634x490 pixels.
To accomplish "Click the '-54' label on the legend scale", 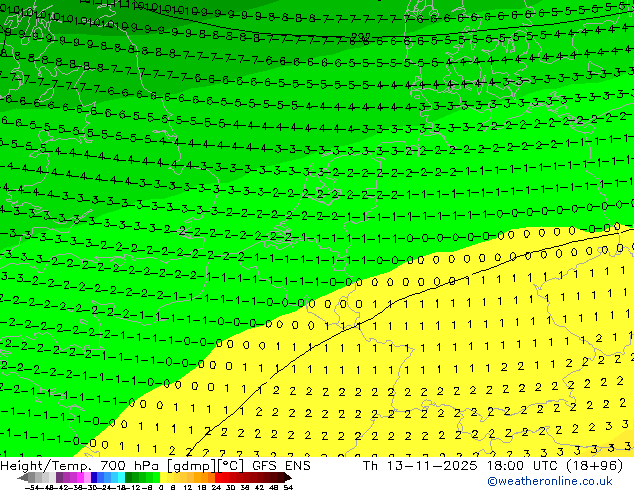I will pos(32,488).
